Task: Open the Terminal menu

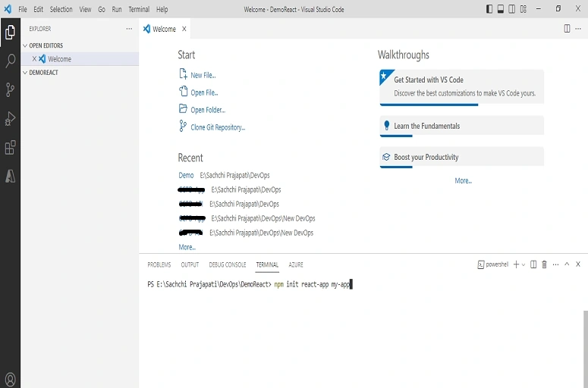Action: tap(139, 9)
